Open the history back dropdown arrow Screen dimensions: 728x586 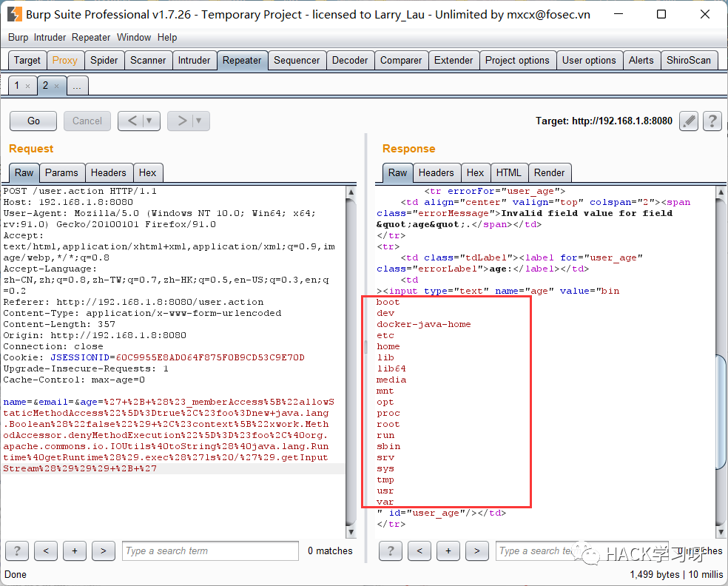(x=149, y=121)
